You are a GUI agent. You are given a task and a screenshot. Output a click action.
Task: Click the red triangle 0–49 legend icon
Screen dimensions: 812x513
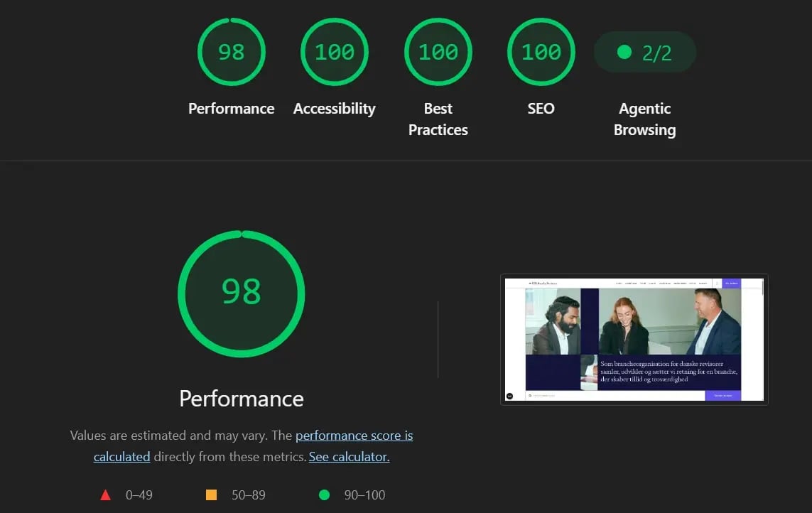(106, 495)
